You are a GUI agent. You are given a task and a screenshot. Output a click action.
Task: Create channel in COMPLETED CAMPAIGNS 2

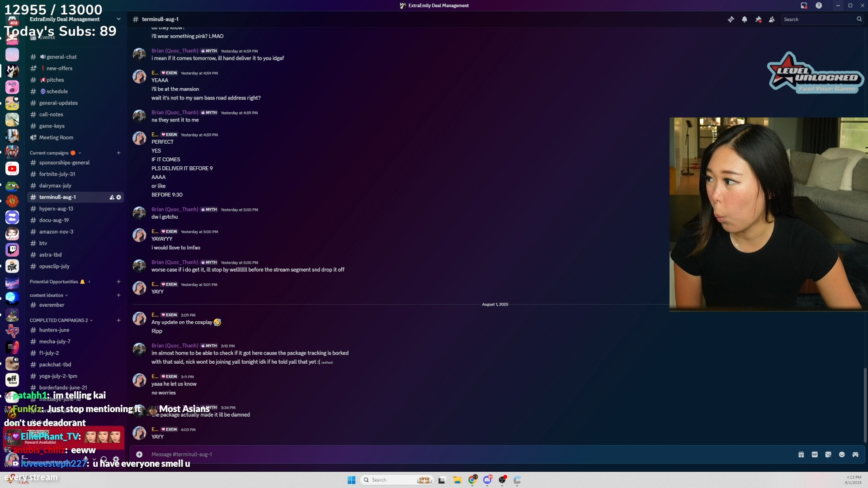pyautogui.click(x=118, y=320)
